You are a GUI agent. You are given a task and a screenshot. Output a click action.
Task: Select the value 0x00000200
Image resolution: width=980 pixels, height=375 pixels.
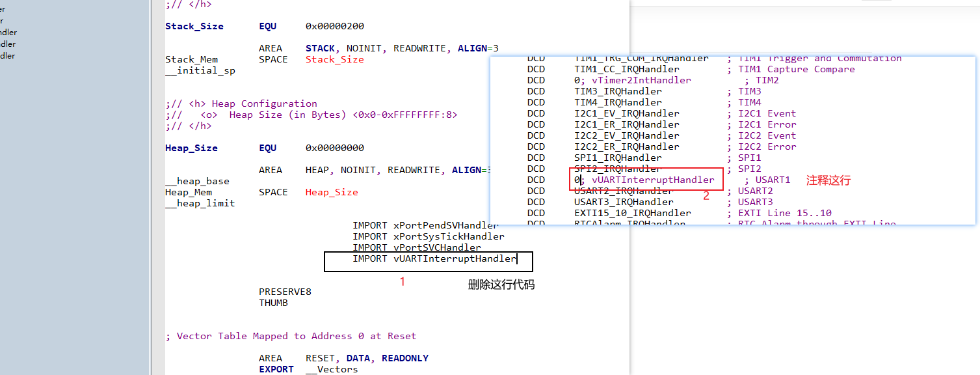click(335, 27)
